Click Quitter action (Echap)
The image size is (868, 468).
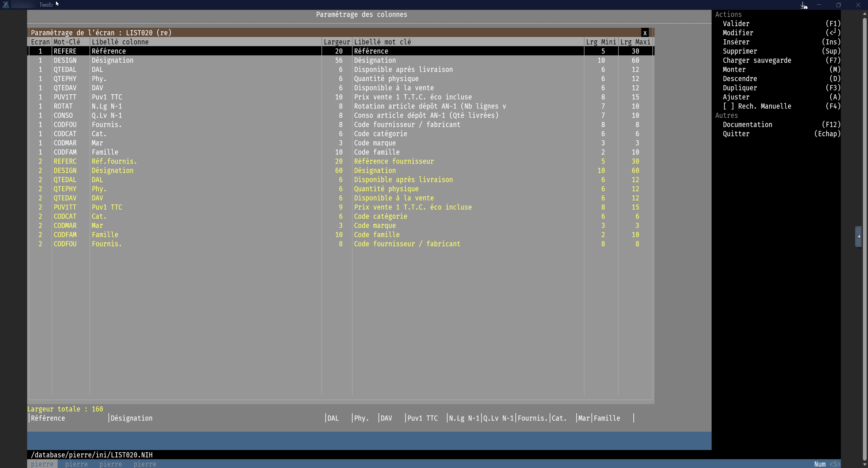coord(736,134)
